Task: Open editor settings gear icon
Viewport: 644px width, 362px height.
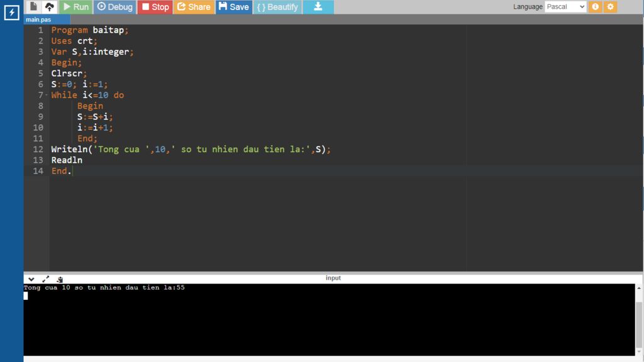Action: [x=610, y=6]
